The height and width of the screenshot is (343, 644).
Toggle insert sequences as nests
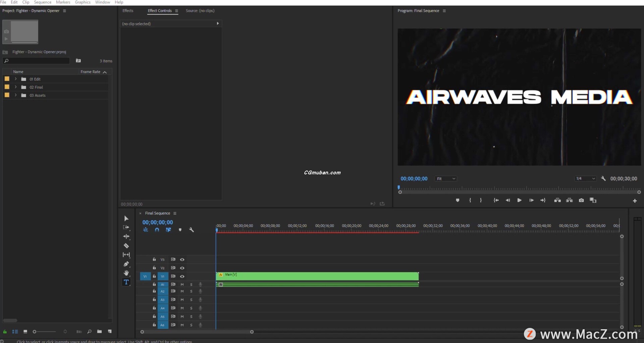(x=146, y=230)
